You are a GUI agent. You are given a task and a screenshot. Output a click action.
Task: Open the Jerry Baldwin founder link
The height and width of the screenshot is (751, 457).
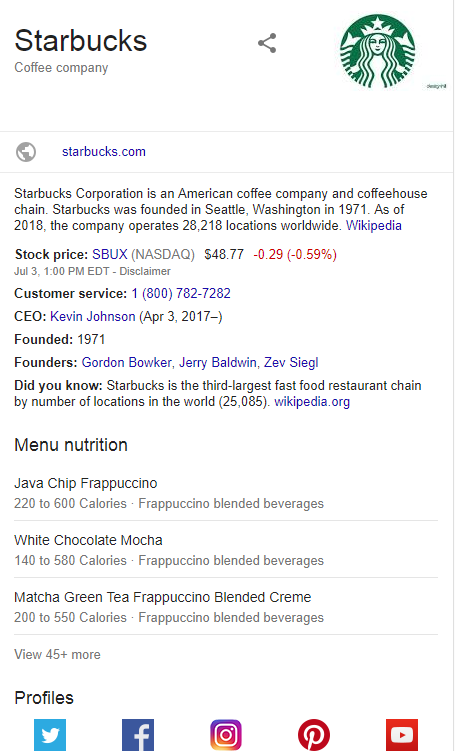click(217, 363)
